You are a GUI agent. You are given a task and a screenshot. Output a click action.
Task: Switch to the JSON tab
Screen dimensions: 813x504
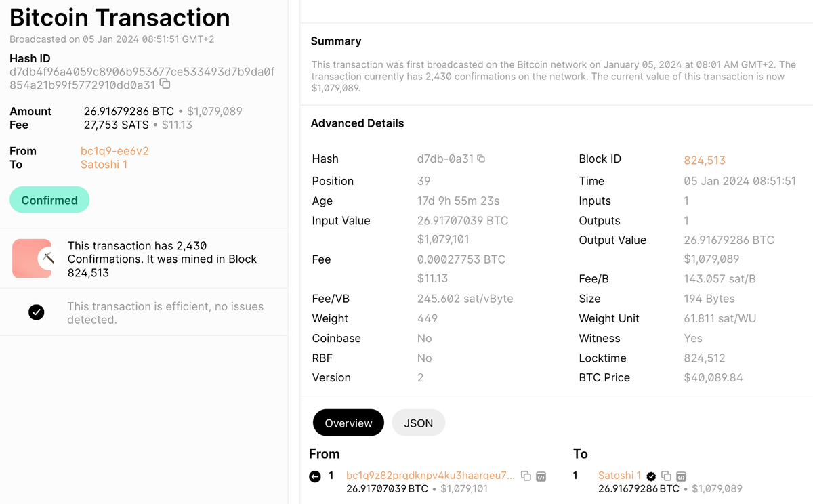tap(418, 423)
